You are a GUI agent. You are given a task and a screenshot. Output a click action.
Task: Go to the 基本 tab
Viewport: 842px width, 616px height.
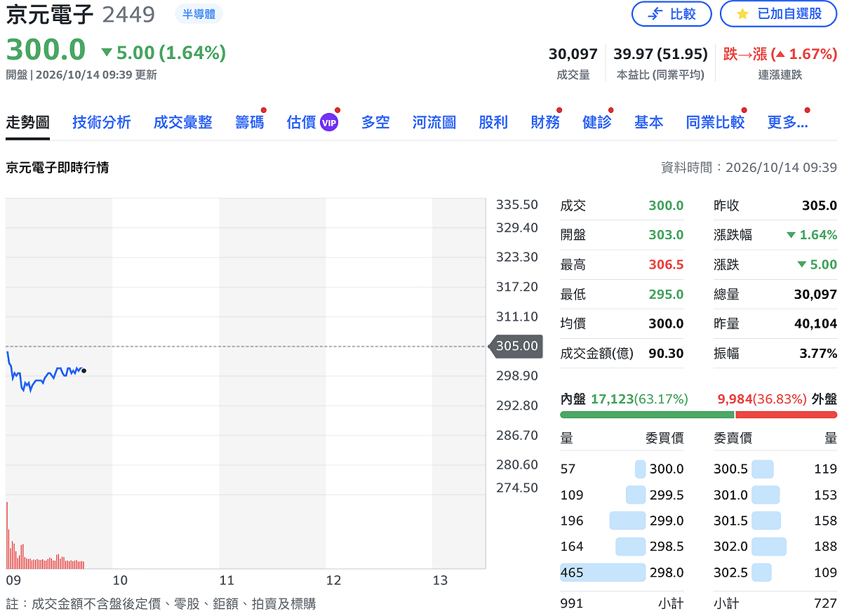(x=649, y=123)
